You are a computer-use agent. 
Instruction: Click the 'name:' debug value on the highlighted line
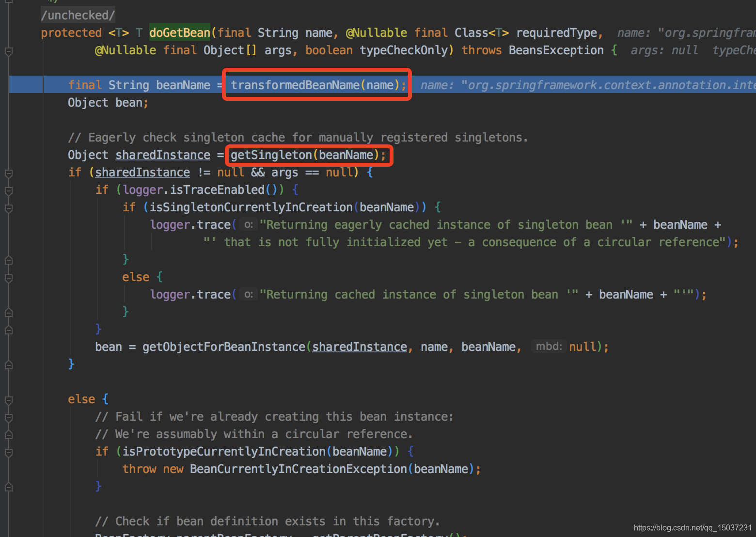[x=588, y=85]
